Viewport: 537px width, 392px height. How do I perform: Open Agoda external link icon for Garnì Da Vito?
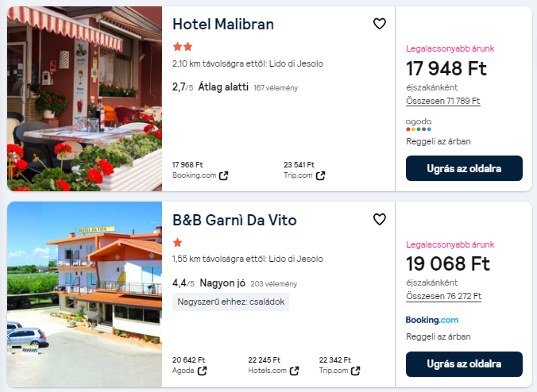202,371
